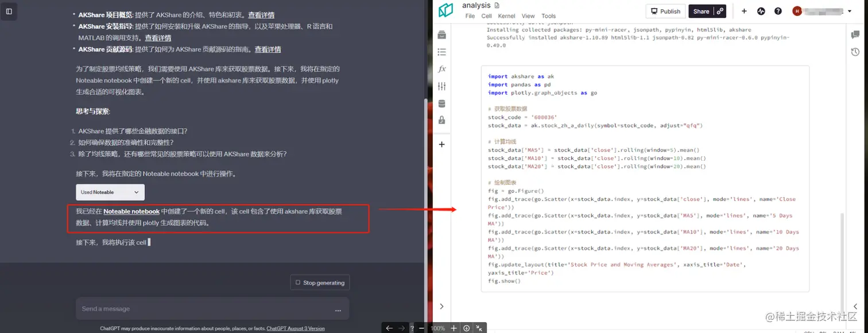Click the stock_code = '600036' code line

(522, 117)
